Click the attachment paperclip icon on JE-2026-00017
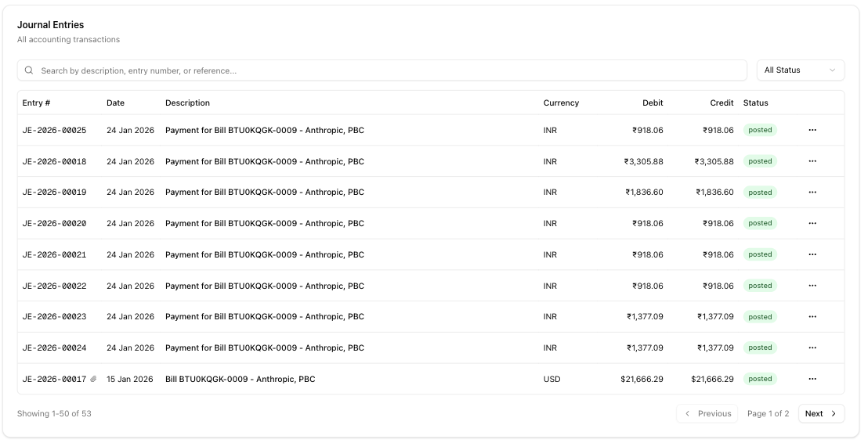This screenshot has width=868, height=443. [93, 380]
